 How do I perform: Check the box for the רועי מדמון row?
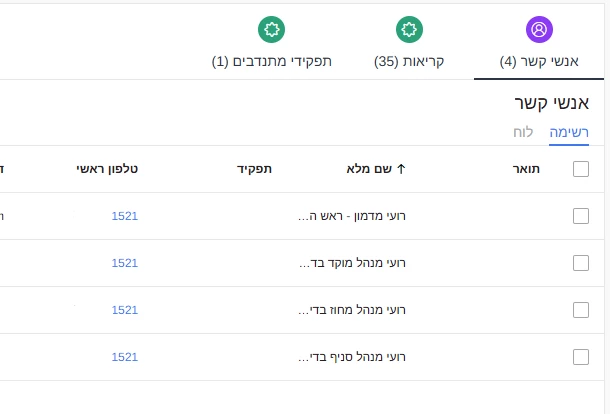coord(581,216)
